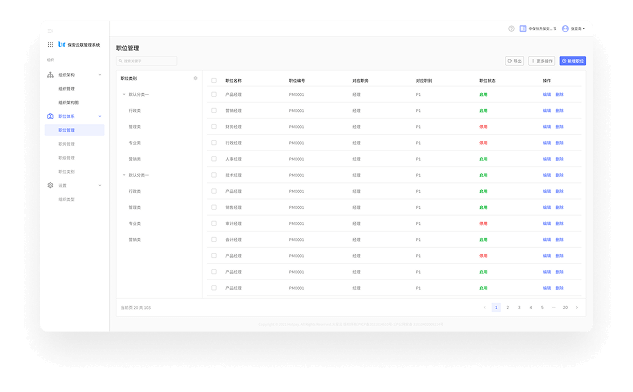Delete the 销售经理 row

(x=560, y=208)
